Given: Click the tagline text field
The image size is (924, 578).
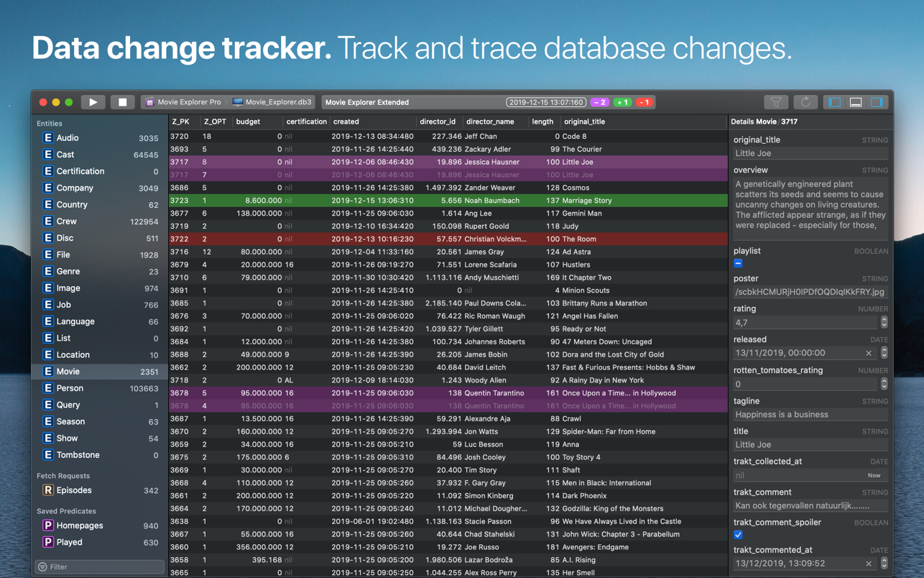Looking at the screenshot, I should pos(810,415).
